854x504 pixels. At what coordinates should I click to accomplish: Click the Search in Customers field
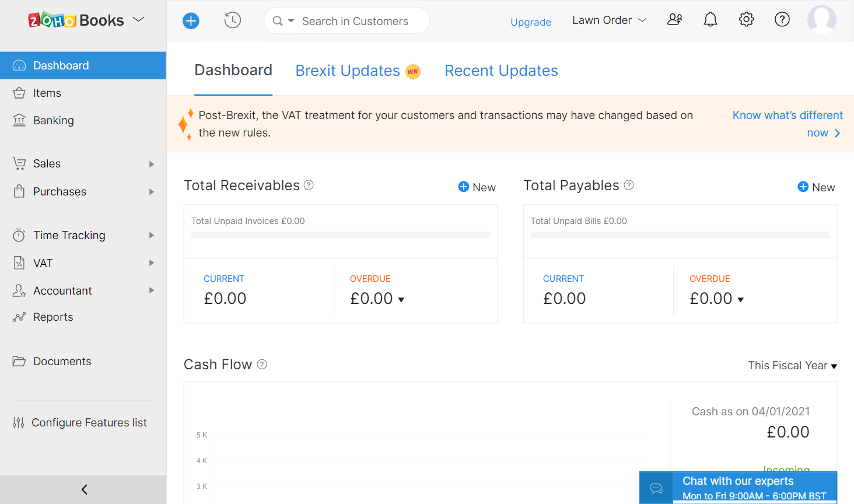pyautogui.click(x=356, y=21)
